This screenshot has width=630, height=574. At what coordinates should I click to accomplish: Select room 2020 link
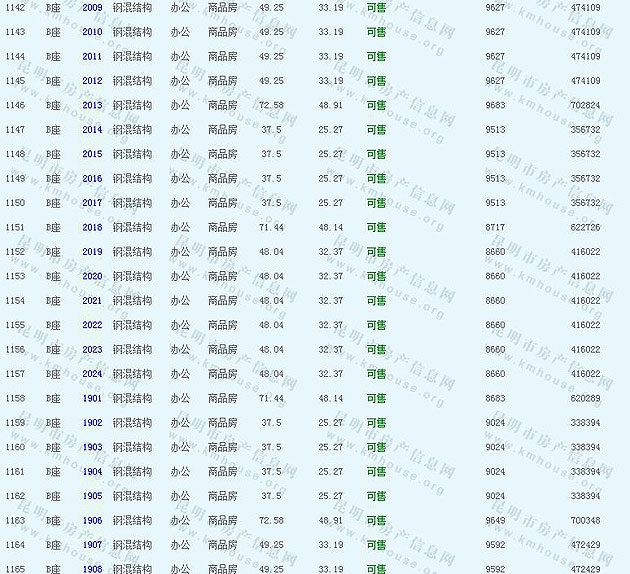point(92,276)
